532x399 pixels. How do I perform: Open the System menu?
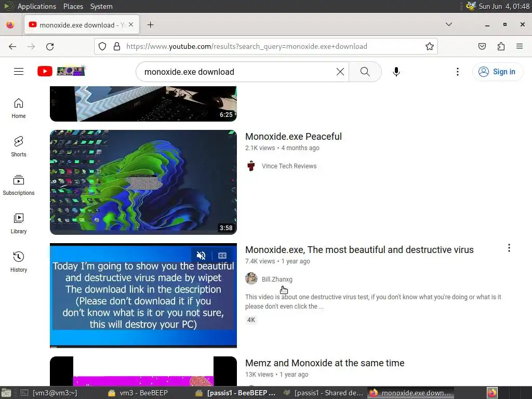coord(101,6)
